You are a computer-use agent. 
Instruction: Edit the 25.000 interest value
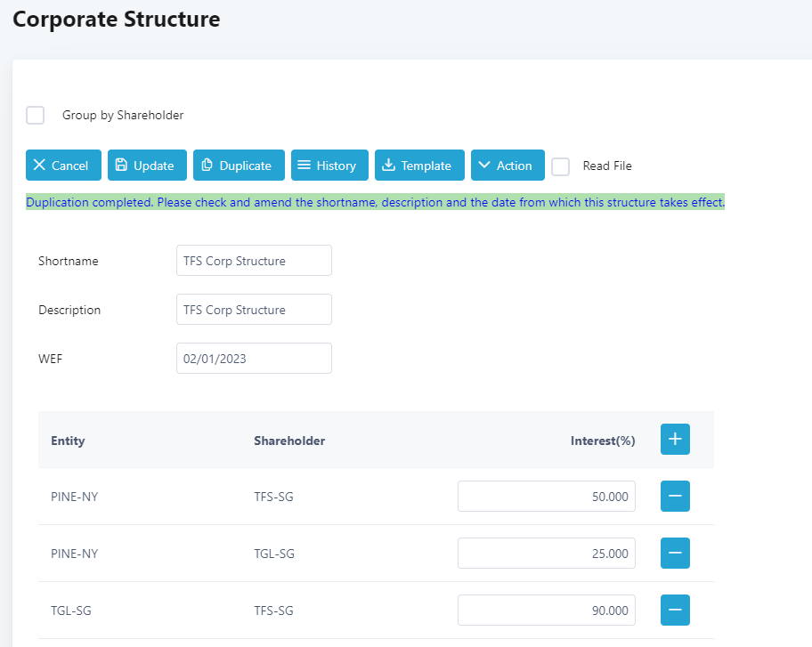coord(546,554)
